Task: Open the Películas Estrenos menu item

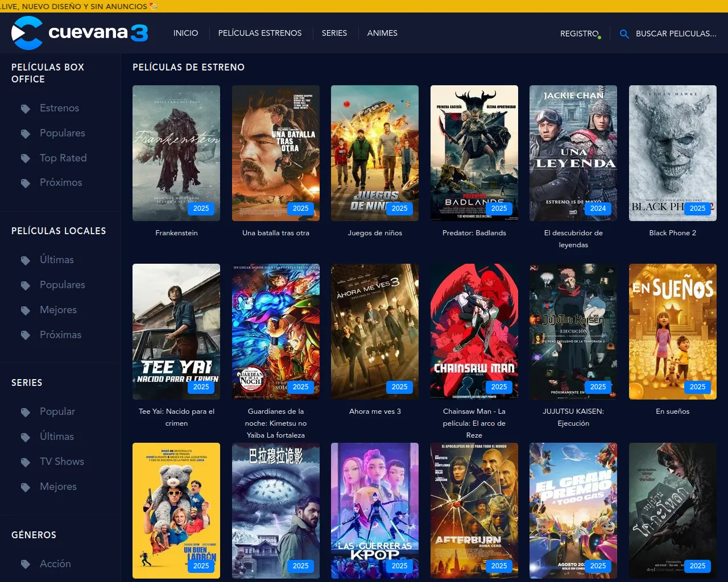Action: coord(260,33)
